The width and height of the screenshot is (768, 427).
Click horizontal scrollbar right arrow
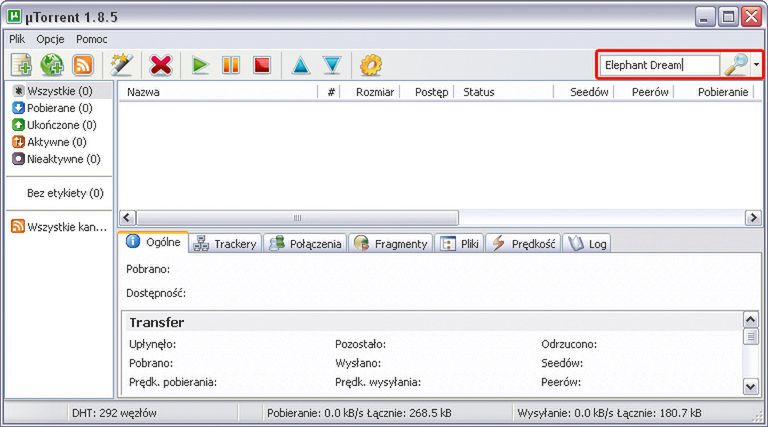752,217
